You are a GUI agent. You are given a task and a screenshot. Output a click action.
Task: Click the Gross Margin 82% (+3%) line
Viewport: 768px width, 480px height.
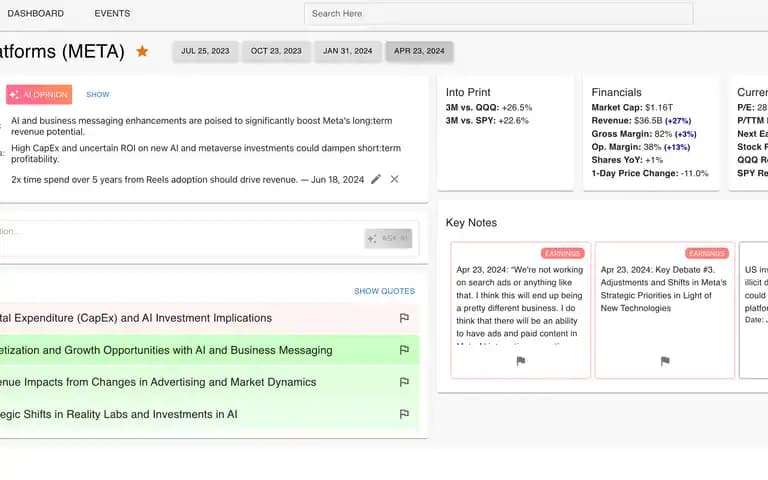tap(644, 134)
